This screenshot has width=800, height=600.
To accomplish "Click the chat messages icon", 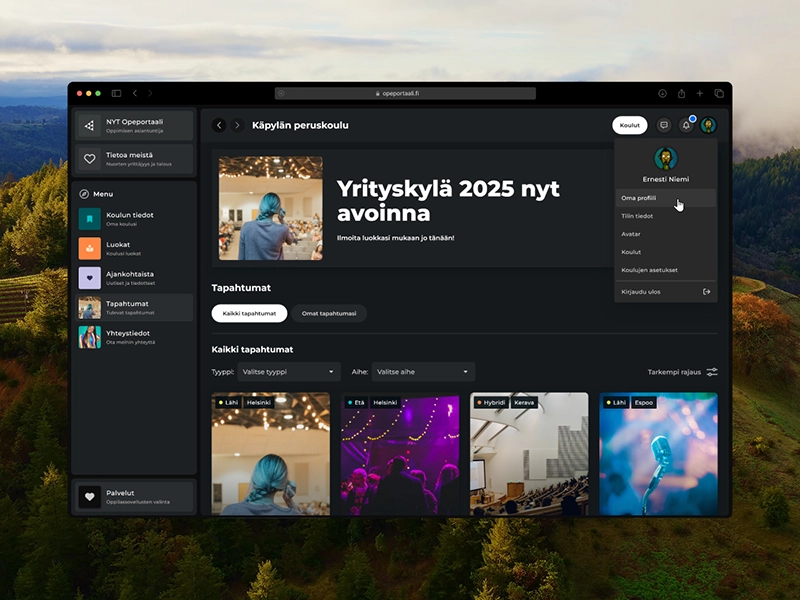I will point(663,125).
